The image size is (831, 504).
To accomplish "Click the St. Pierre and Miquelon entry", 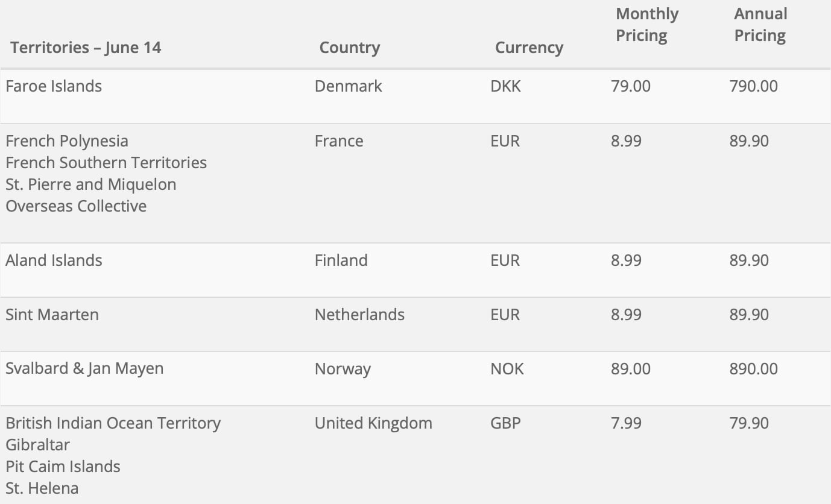I will tap(91, 184).
